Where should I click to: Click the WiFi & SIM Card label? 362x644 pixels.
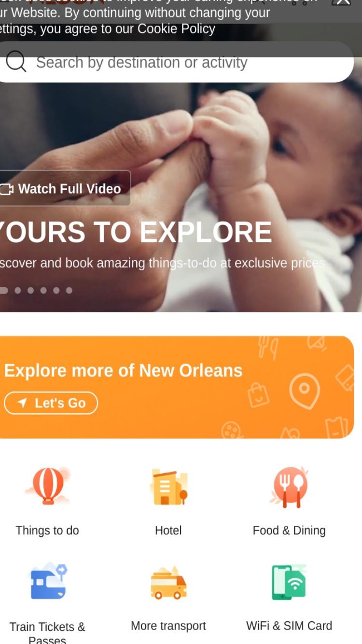pos(289,626)
